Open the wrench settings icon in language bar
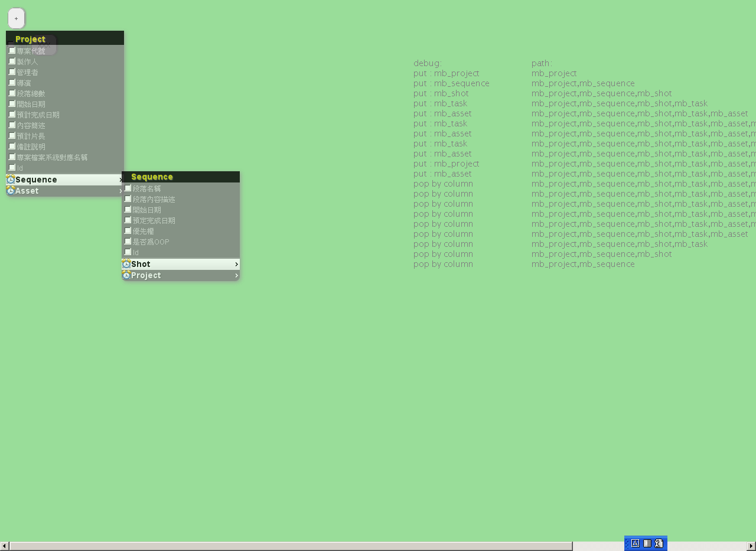This screenshot has height=551, width=756. click(659, 543)
